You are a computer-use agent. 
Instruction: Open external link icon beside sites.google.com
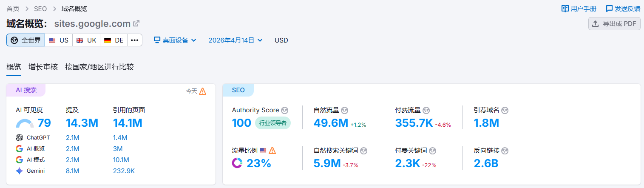pyautogui.click(x=136, y=23)
